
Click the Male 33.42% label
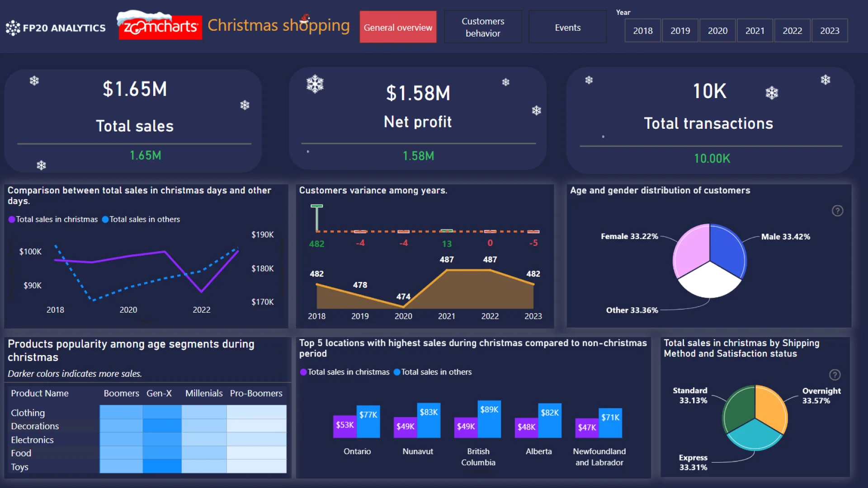[785, 237]
